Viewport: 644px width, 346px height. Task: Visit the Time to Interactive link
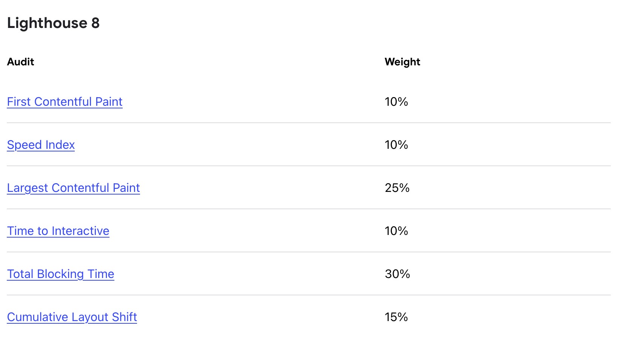tap(58, 231)
